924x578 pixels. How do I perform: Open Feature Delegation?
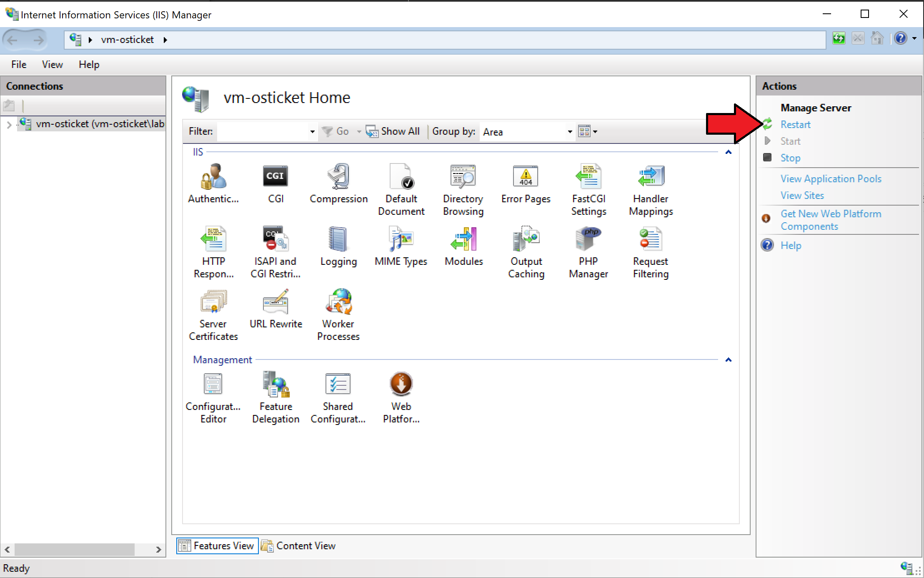coord(275,397)
